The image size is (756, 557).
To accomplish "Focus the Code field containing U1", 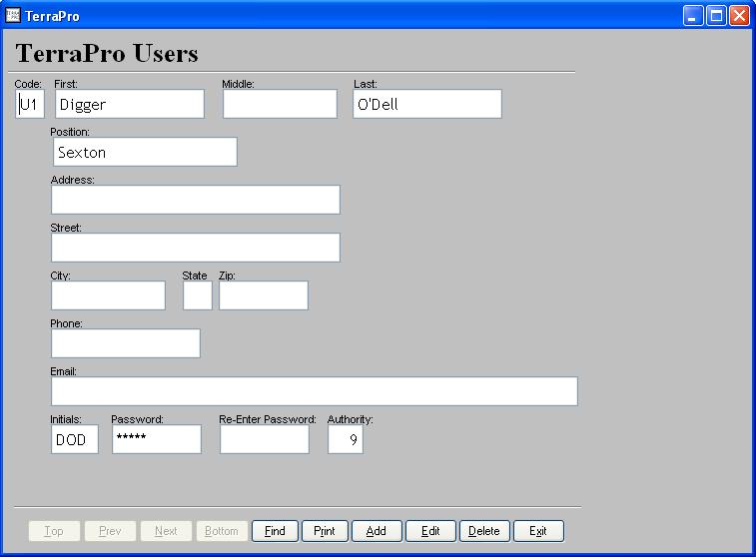I will [x=30, y=104].
